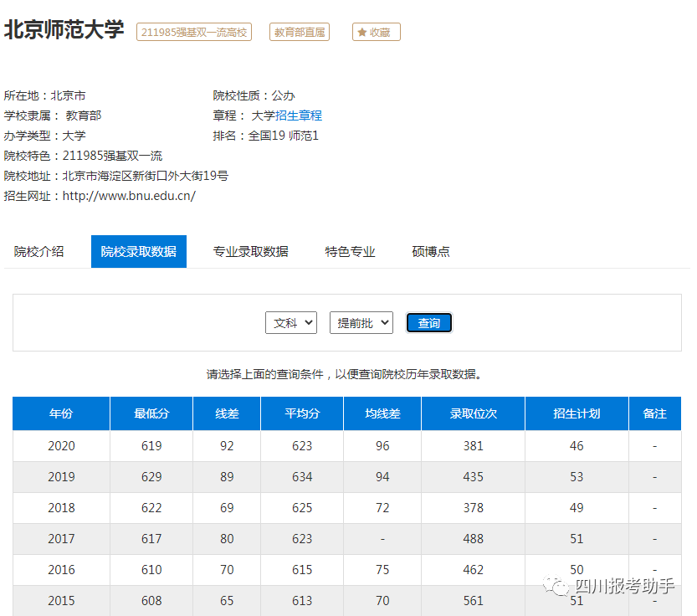
Task: Click the 平均分 column header
Action: tap(302, 413)
